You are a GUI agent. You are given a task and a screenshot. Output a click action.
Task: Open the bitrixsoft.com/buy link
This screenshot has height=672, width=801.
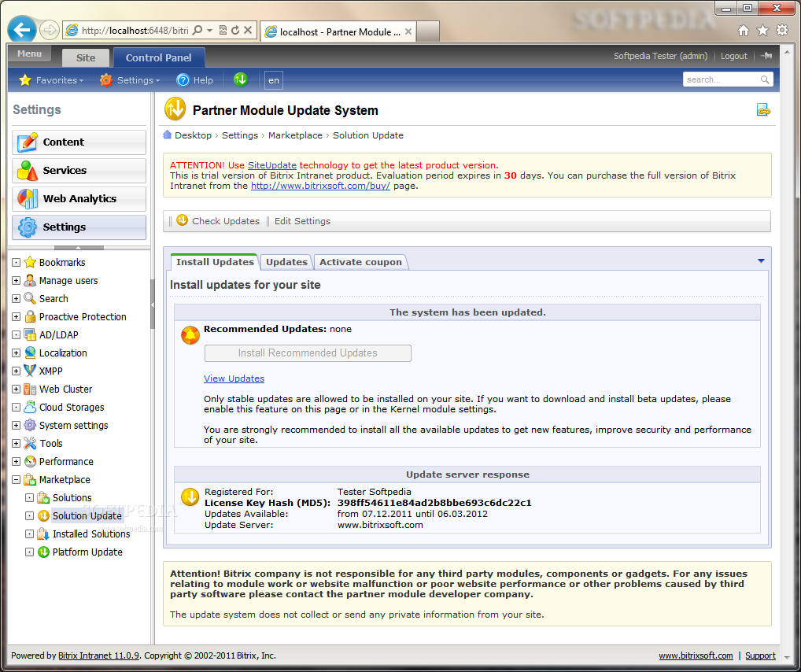click(320, 186)
